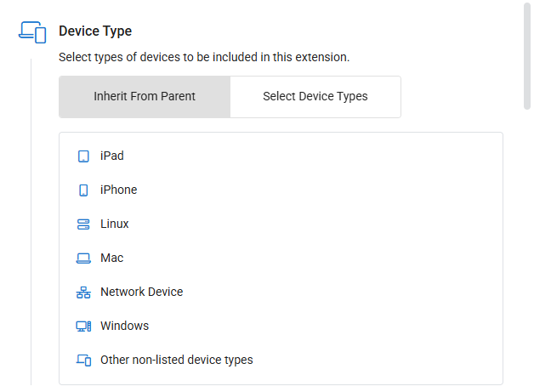Select the Linux label
Screen dimensions: 534x392
pyautogui.click(x=115, y=224)
